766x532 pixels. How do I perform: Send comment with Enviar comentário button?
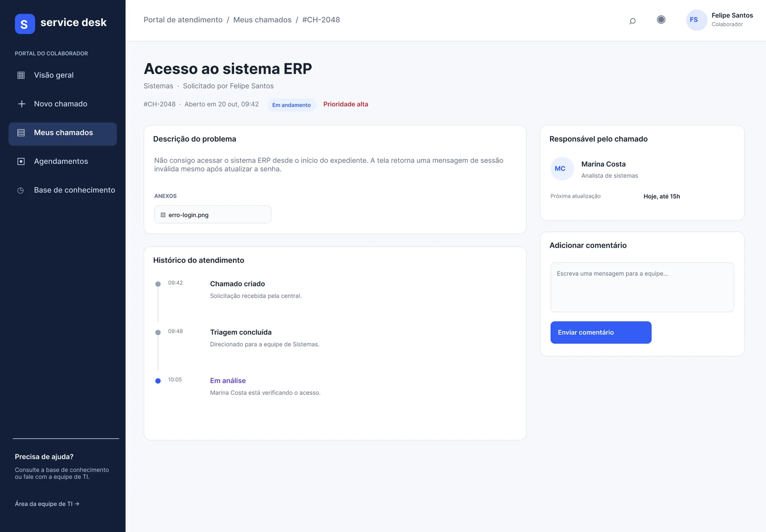(x=601, y=332)
